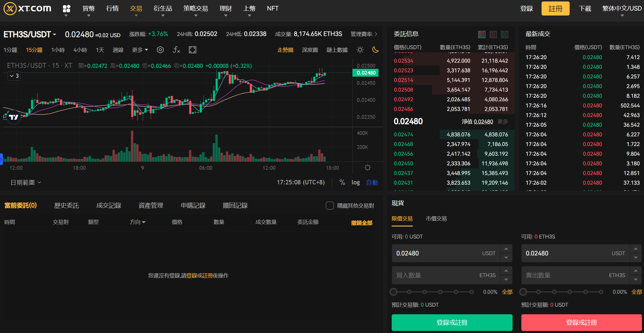Screen dimensions: 644x333
Task: Open 方向 direction filter dropdown
Action: [x=138, y=222]
